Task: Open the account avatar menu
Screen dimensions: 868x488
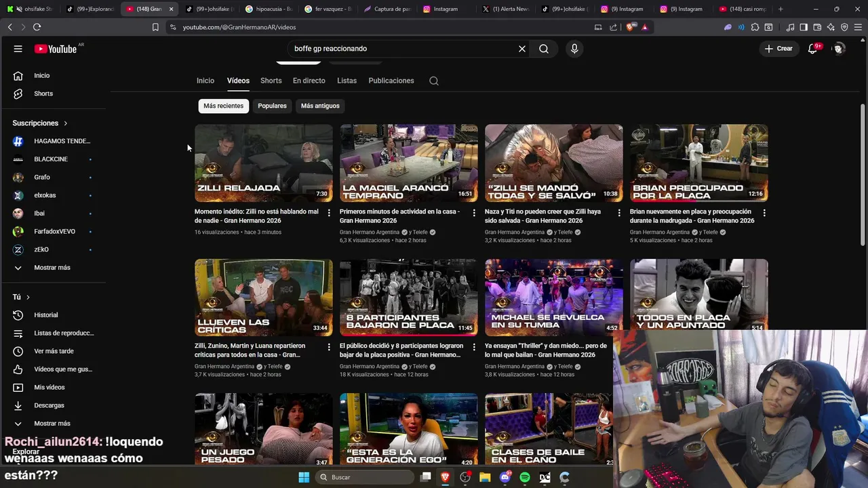Action: [x=839, y=49]
